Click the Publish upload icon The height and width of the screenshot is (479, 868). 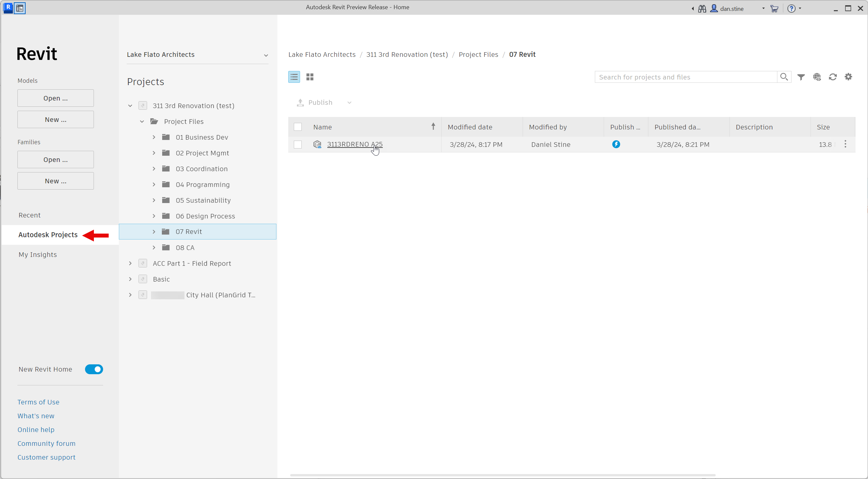coord(300,103)
